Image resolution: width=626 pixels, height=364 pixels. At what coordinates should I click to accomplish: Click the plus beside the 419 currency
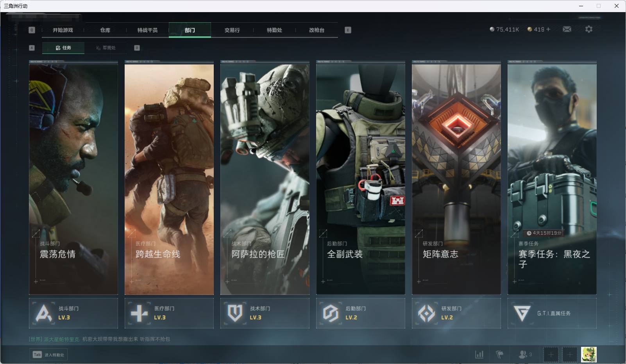click(x=548, y=29)
